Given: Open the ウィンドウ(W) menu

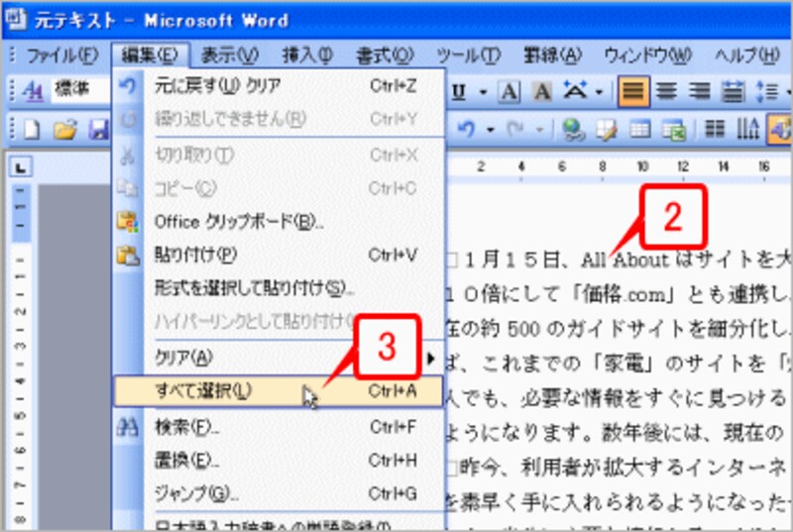Looking at the screenshot, I should pyautogui.click(x=647, y=54).
